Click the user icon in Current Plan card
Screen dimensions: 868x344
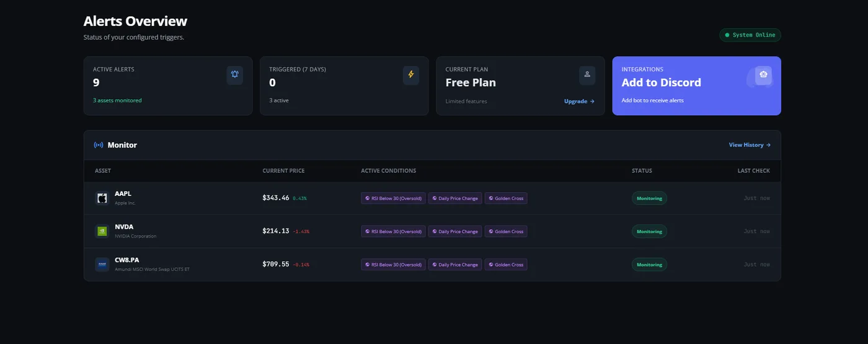point(587,74)
